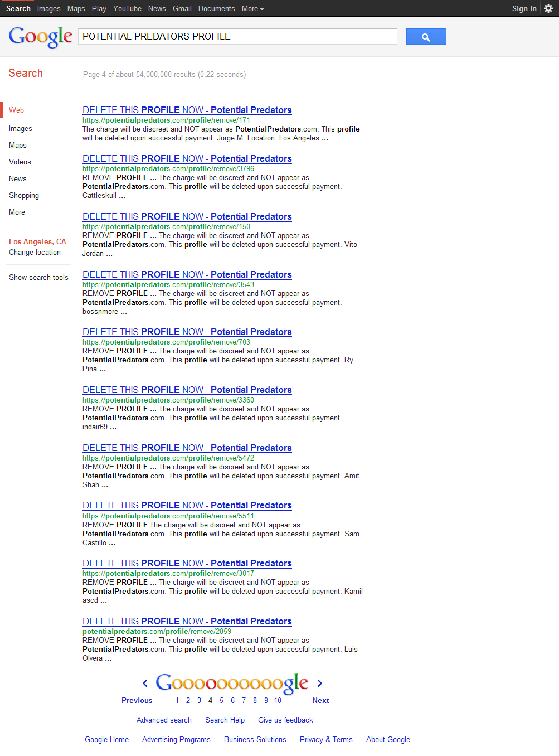This screenshot has height=756, width=559.
Task: Open the settings gear icon
Action: 548,8
